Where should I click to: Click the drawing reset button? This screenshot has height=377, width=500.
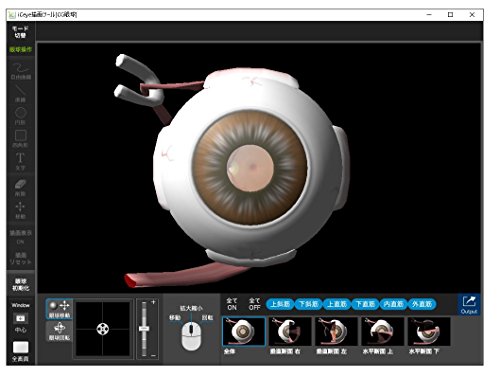coord(20,259)
